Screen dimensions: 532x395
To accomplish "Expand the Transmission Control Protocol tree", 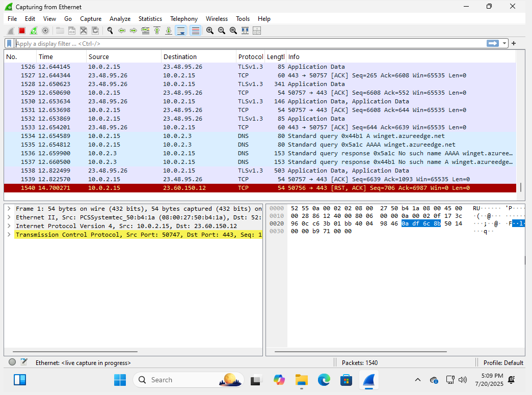I will 9,235.
